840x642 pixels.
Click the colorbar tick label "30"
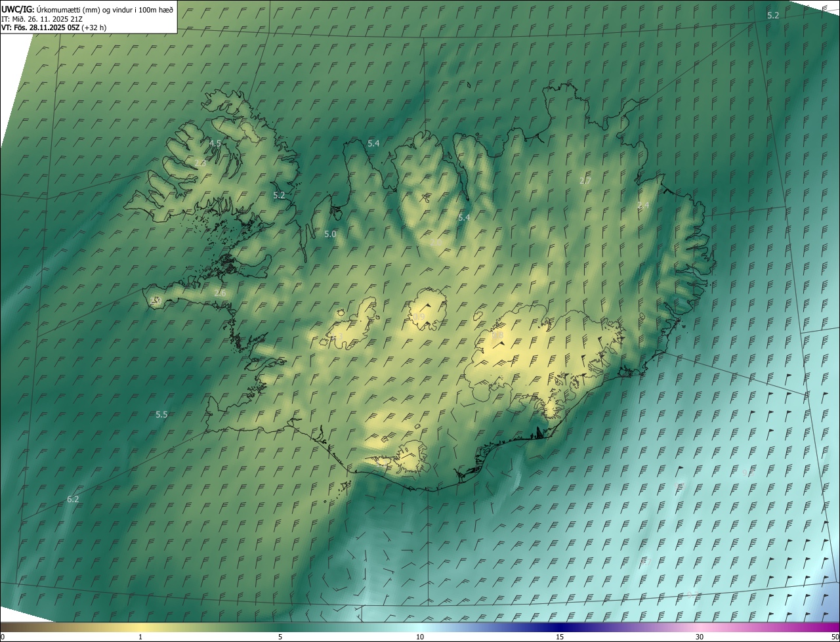click(700, 637)
